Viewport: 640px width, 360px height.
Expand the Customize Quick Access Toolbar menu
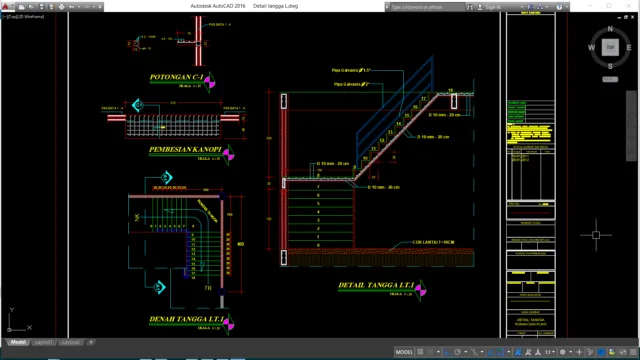[x=100, y=7]
